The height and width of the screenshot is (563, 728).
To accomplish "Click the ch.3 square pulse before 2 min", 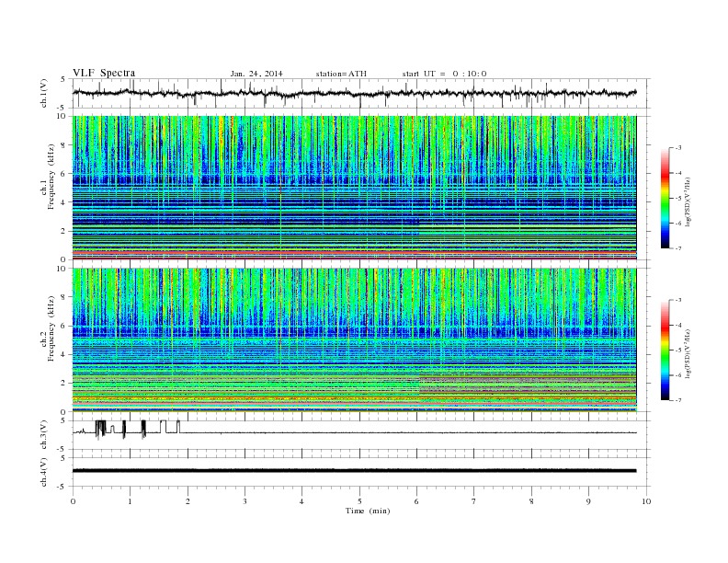I will click(x=177, y=427).
